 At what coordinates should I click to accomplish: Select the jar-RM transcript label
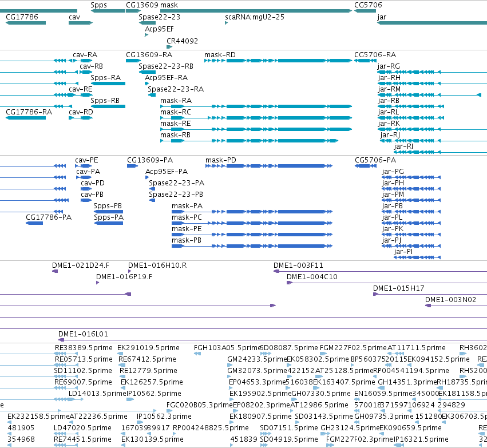click(x=389, y=89)
